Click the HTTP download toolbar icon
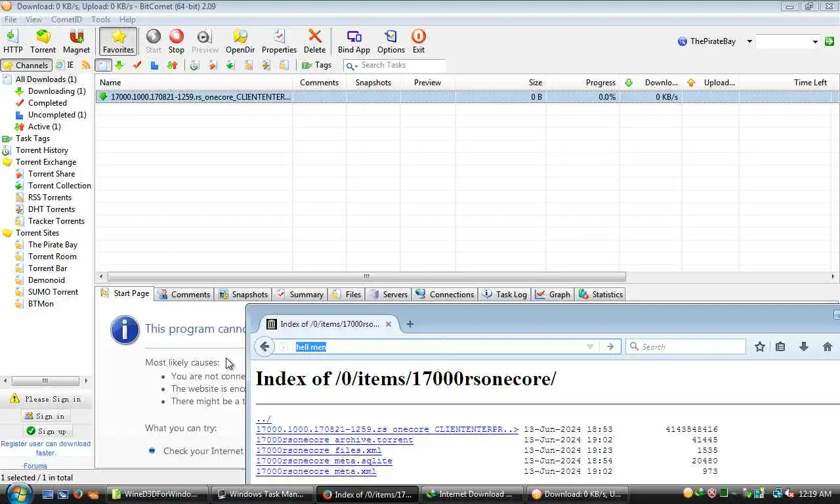 click(13, 41)
